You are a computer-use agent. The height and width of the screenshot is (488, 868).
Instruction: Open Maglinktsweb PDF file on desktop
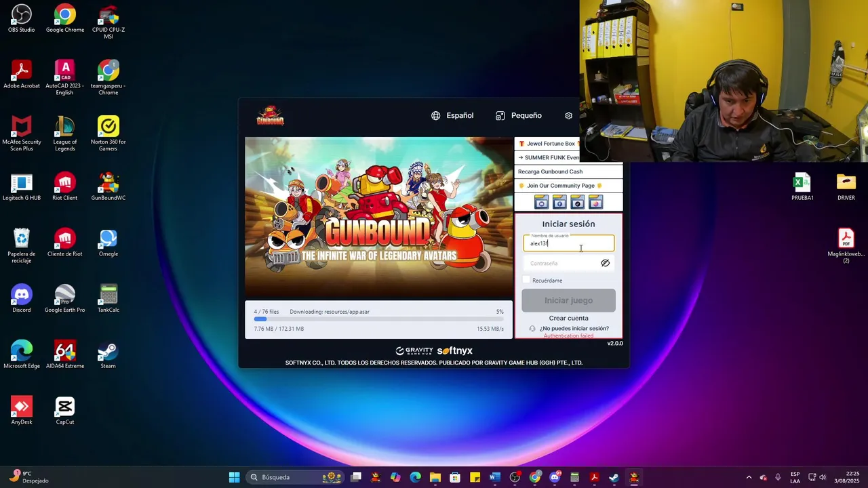pyautogui.click(x=846, y=246)
